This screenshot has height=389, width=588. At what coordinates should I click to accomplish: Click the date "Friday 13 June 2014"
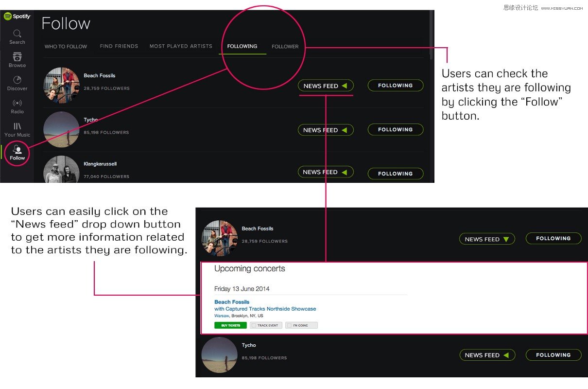pyautogui.click(x=242, y=289)
